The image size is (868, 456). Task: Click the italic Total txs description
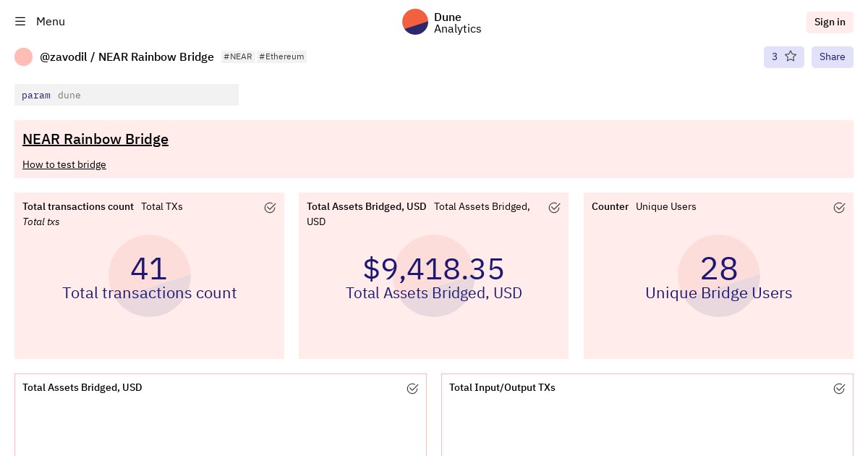tap(41, 221)
